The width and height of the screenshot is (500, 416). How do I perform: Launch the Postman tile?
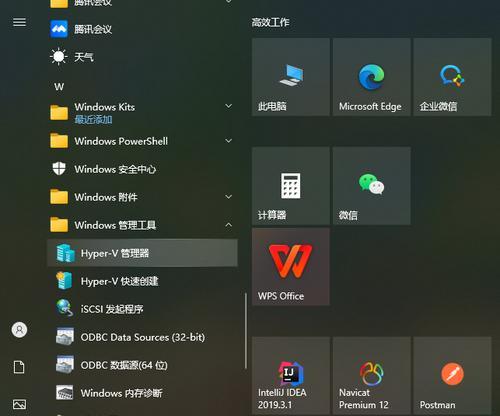pos(452,376)
